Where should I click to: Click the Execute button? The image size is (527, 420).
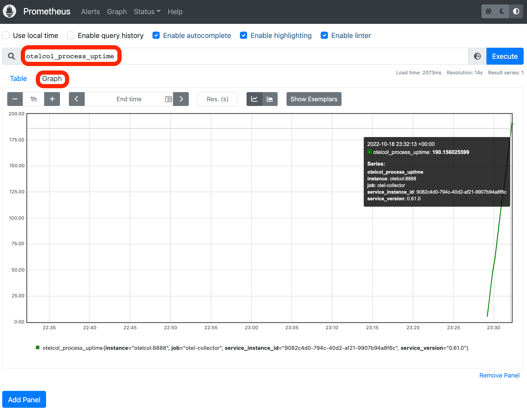tap(505, 56)
